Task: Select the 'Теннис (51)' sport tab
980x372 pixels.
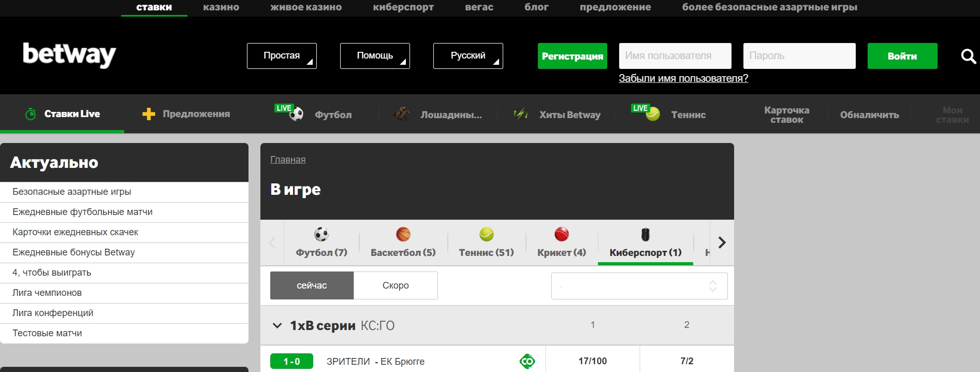Action: point(486,252)
